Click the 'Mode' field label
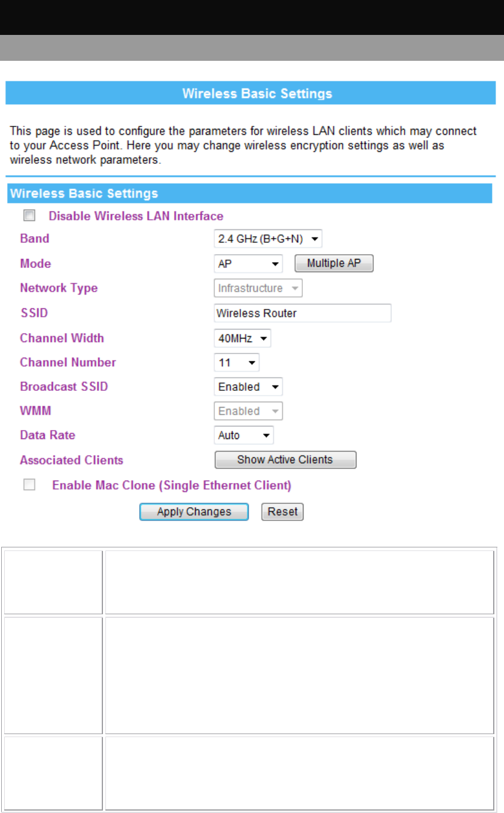Viewport: 504px width, 813px height. point(36,264)
